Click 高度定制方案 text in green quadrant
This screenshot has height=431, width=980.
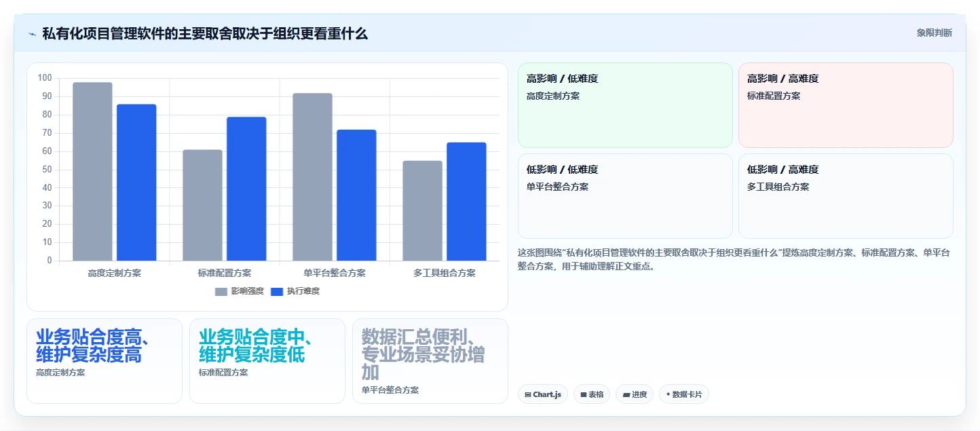553,96
